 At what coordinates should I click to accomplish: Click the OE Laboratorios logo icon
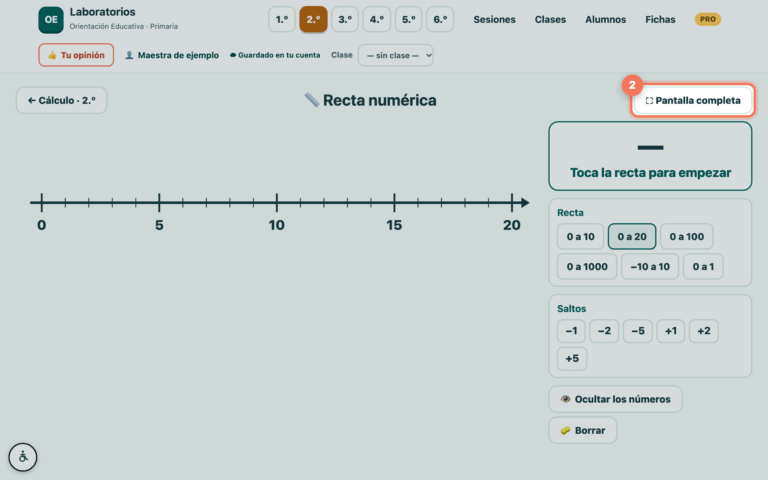click(51, 20)
